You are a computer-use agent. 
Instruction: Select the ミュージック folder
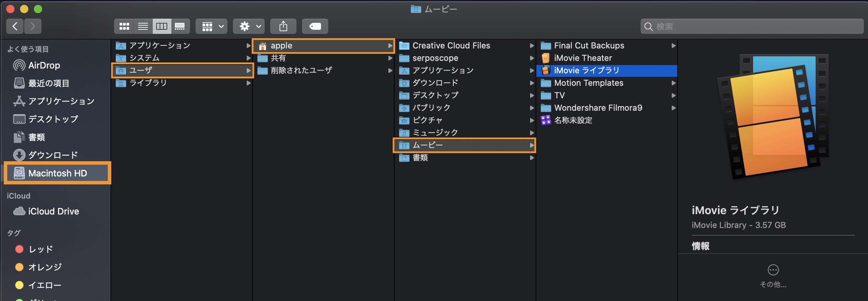tap(465, 133)
